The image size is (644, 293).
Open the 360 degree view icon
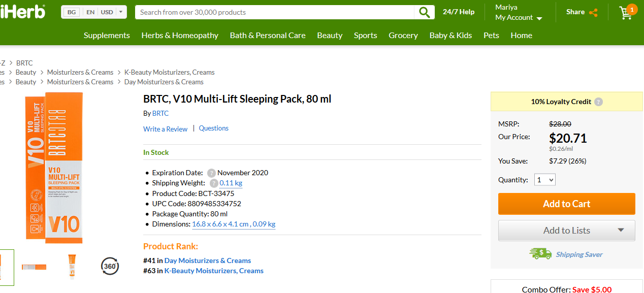[x=110, y=266]
